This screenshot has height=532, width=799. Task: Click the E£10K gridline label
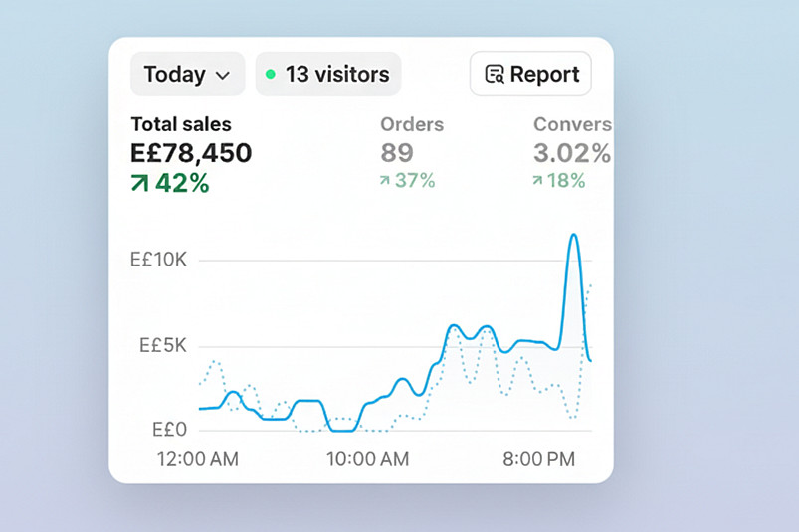158,261
